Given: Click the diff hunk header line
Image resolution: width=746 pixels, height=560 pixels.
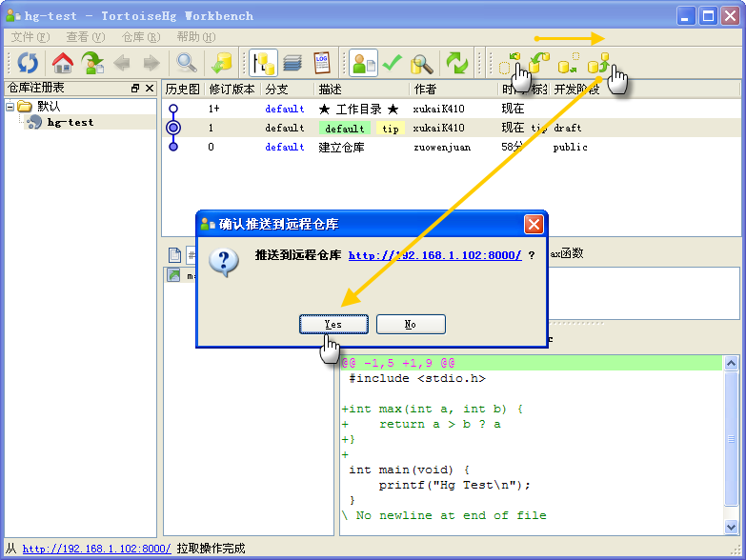Looking at the screenshot, I should [532, 363].
